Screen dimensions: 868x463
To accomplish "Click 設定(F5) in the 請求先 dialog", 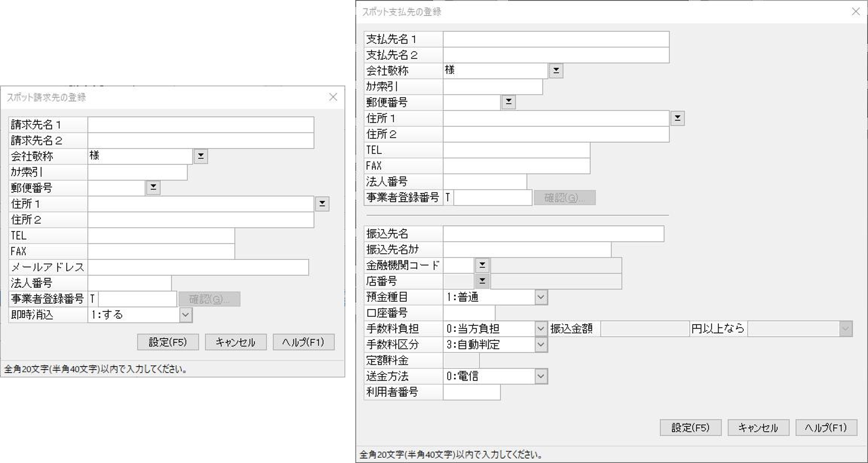I will point(168,342).
